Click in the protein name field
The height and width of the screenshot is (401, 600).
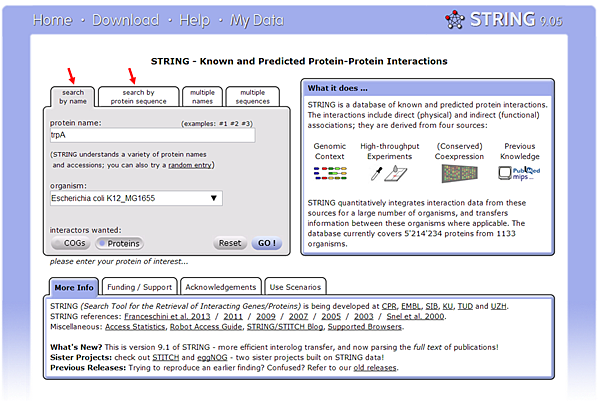coord(152,135)
